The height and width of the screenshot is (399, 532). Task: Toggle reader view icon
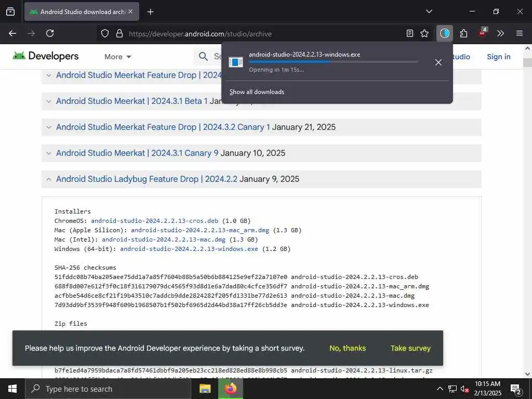point(410,33)
